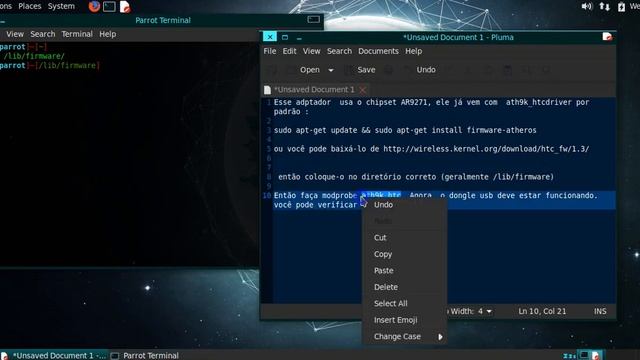Screen dimensions: 640x360
Task: Maximize the Pluma window
Action: (x=285, y=37)
